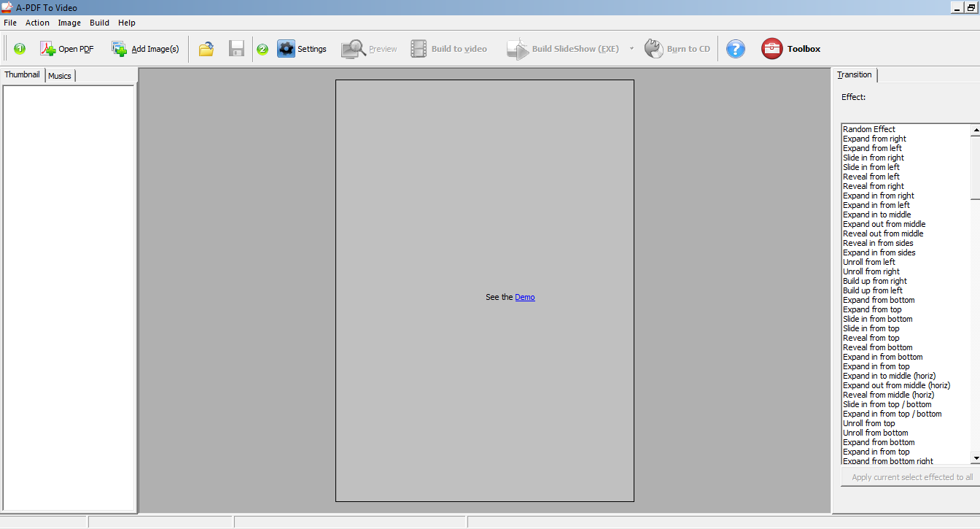Open the red Toolbox button
The image size is (980, 529).
[x=791, y=49]
